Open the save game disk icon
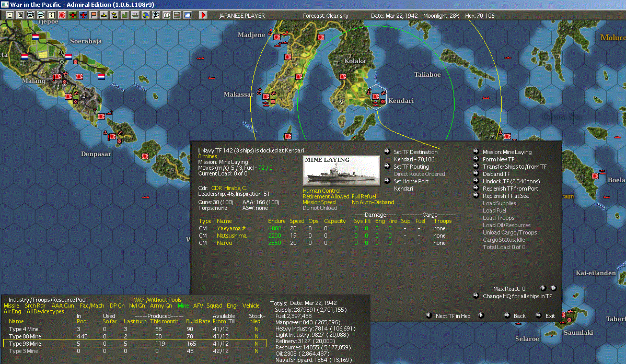This screenshot has height=364, width=626. coord(10,15)
